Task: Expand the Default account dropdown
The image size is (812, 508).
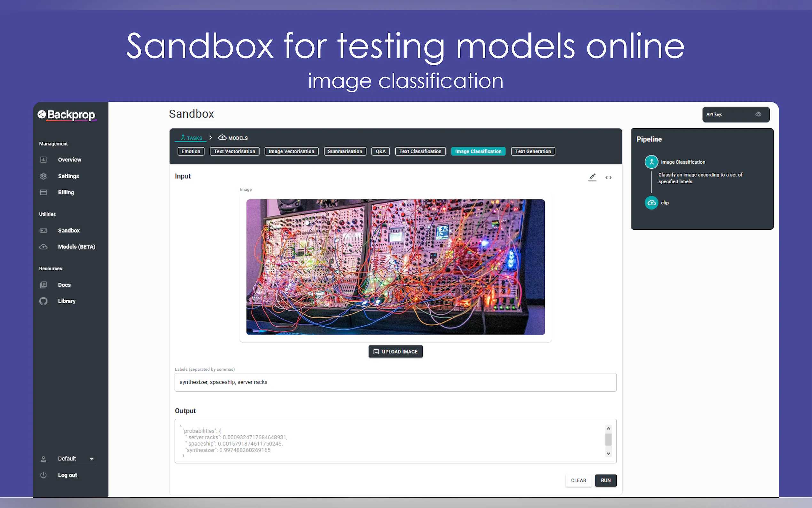Action: (92, 459)
